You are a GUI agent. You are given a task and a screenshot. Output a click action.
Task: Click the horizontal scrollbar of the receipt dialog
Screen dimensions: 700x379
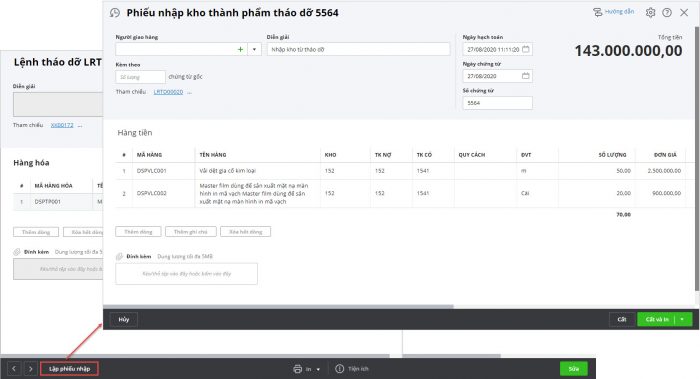[279, 307]
